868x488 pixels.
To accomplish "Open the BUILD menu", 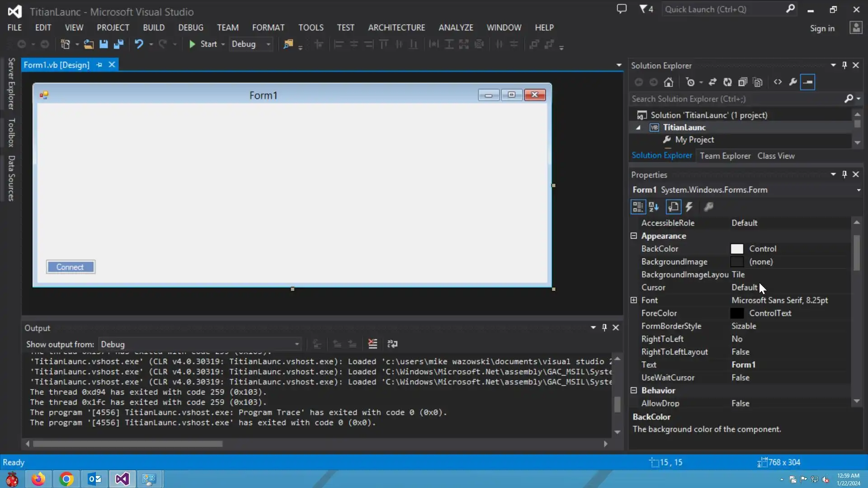I will (x=154, y=28).
